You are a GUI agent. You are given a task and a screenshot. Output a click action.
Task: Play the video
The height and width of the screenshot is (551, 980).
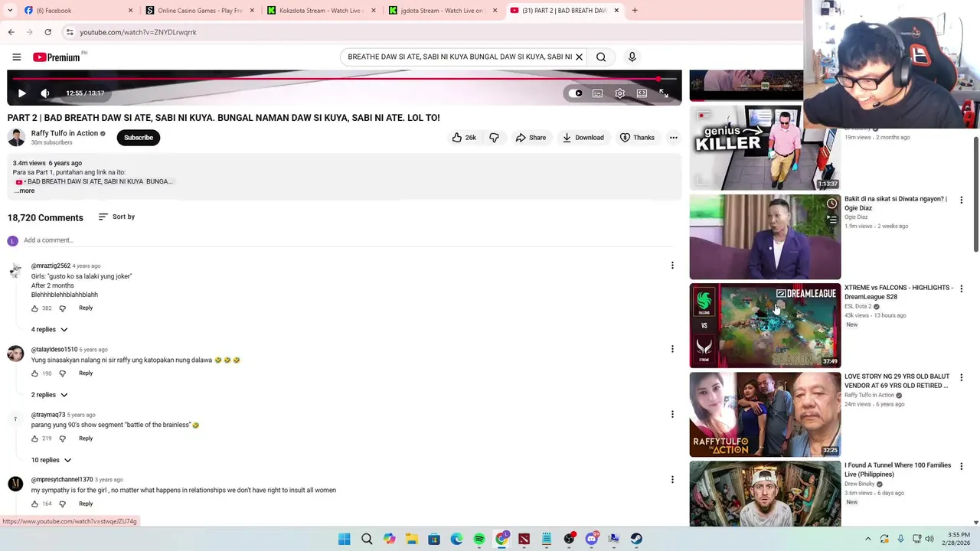click(x=21, y=93)
